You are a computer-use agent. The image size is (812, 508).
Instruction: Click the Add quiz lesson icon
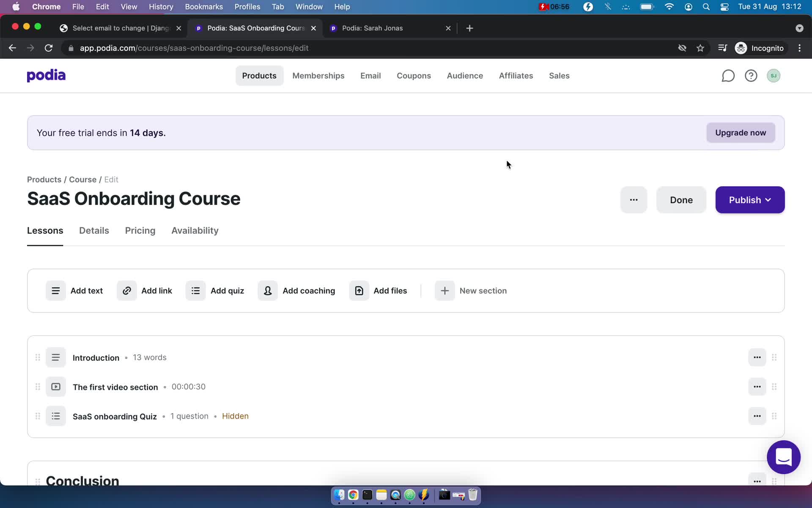(196, 290)
